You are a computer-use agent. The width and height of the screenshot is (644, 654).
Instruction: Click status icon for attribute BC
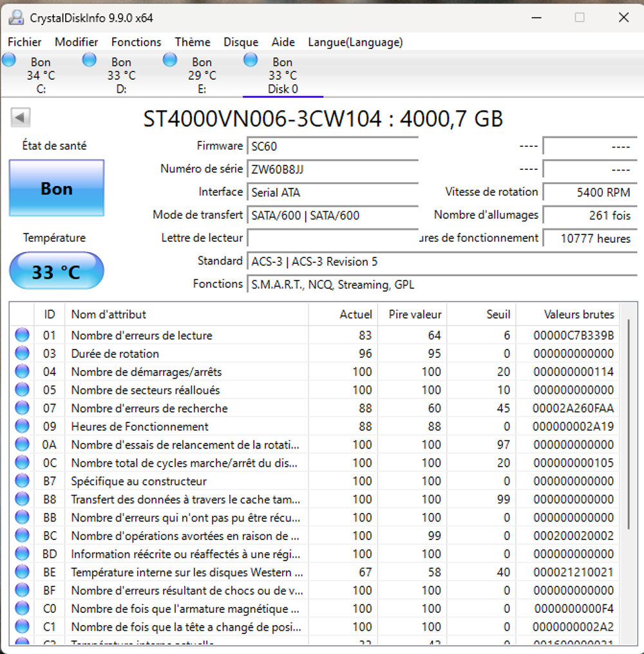tap(22, 536)
